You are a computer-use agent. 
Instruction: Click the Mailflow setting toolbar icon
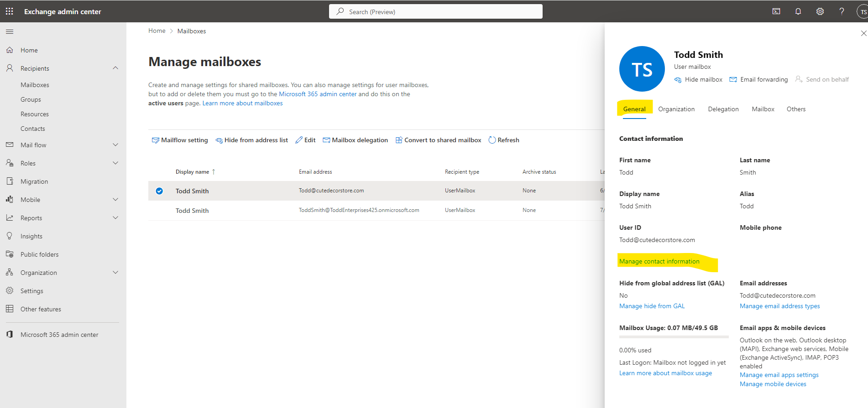[155, 140]
